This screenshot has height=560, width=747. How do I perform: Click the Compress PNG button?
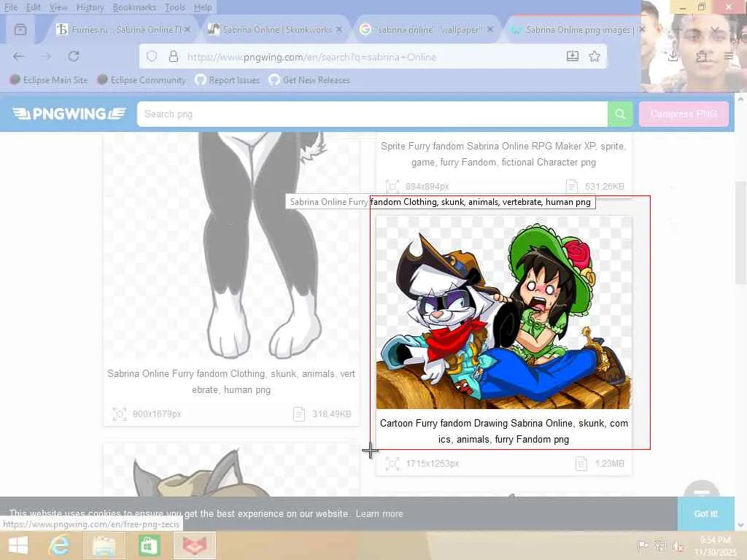pyautogui.click(x=684, y=114)
